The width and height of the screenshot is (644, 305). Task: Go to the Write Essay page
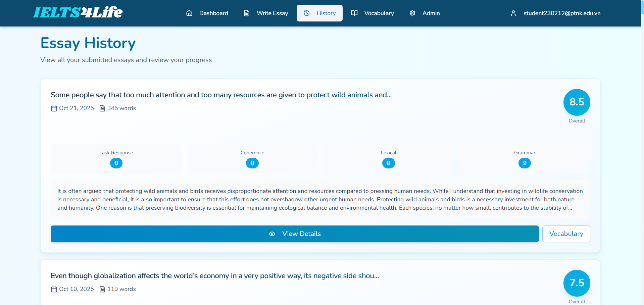272,13
